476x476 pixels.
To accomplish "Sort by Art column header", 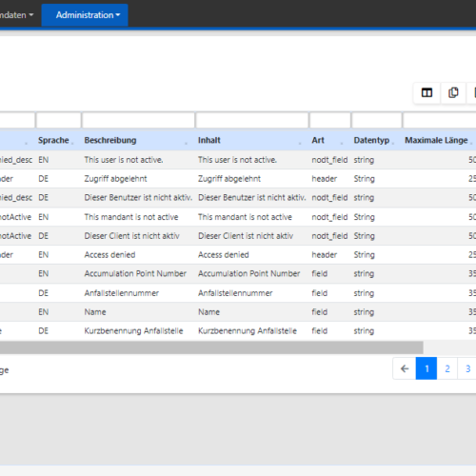I will pos(318,140).
